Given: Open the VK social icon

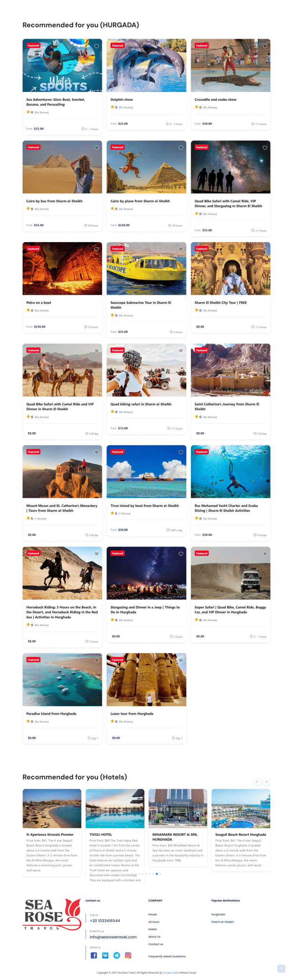Looking at the screenshot, I should [x=105, y=955].
